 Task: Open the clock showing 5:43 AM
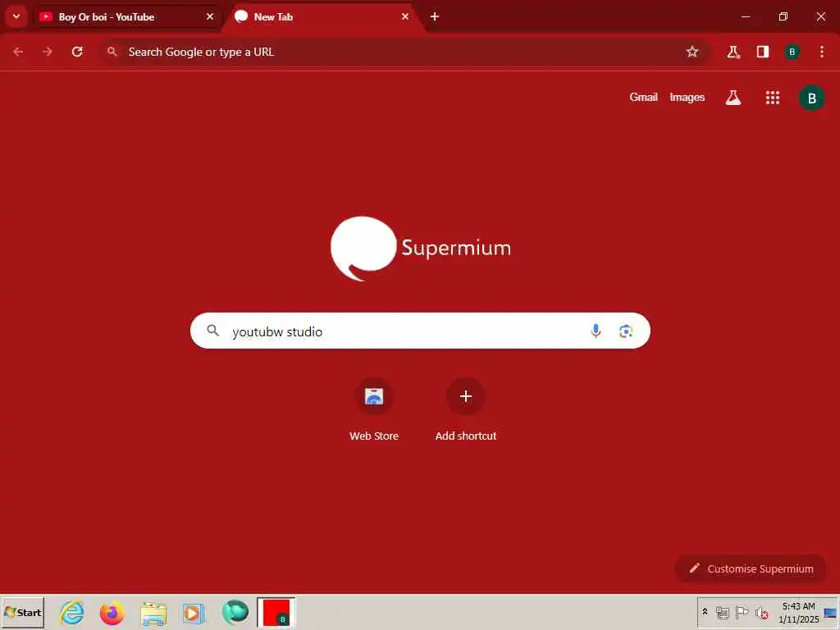(x=799, y=613)
